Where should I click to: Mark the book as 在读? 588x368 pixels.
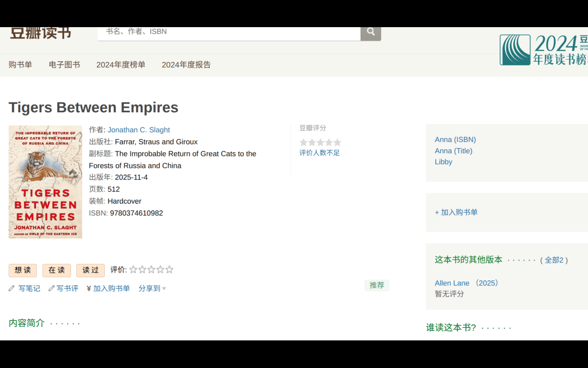click(x=57, y=270)
